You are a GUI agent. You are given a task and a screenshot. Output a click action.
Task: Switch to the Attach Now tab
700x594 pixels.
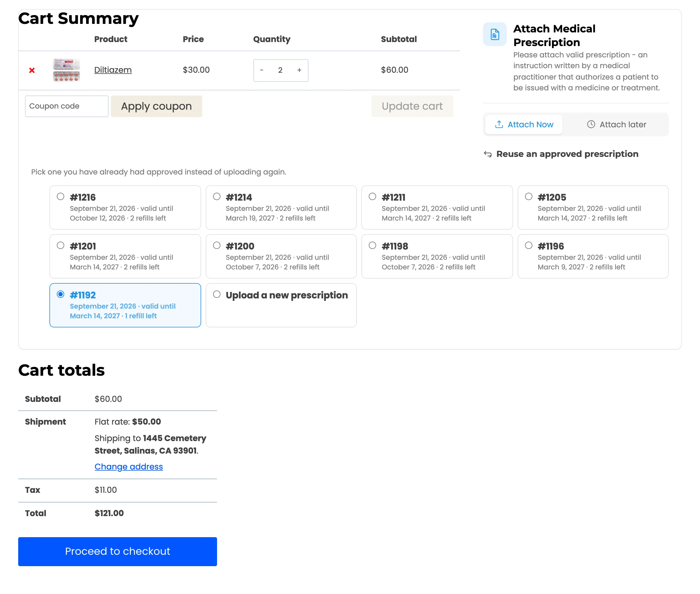pos(524,124)
